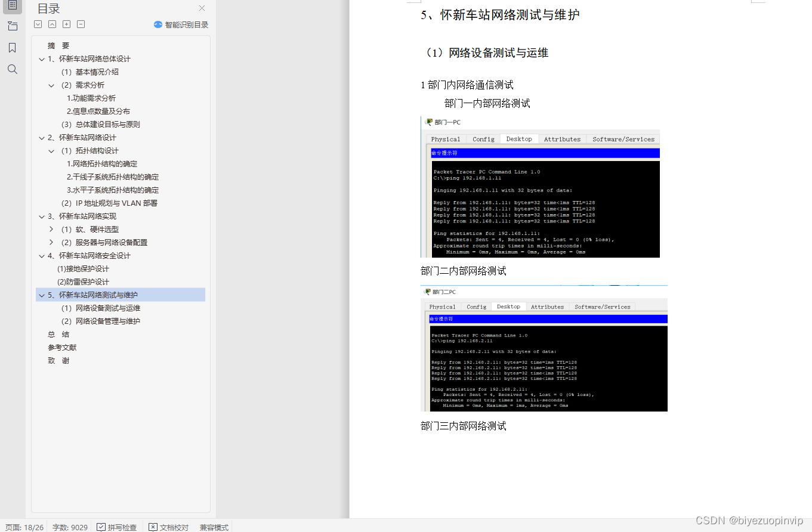Expand the (1)软、硬件选型 node

click(x=51, y=230)
